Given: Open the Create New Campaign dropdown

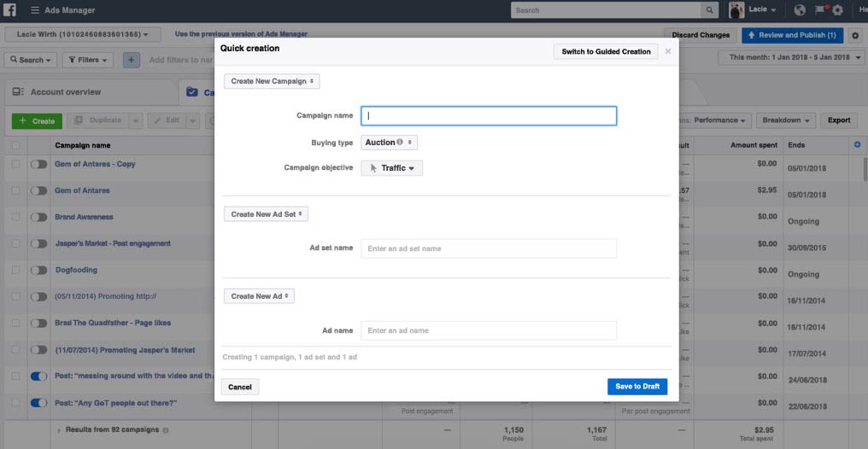Looking at the screenshot, I should tap(272, 81).
